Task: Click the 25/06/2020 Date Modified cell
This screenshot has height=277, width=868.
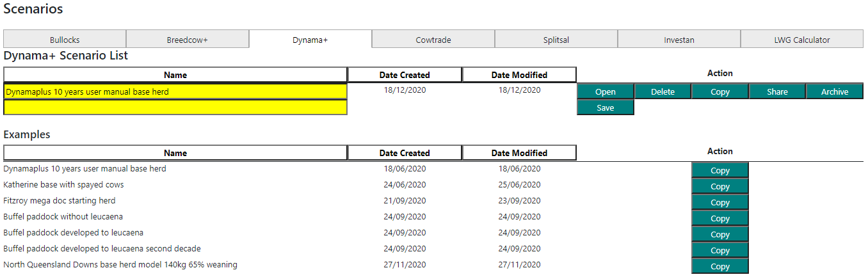Action: 519,185
